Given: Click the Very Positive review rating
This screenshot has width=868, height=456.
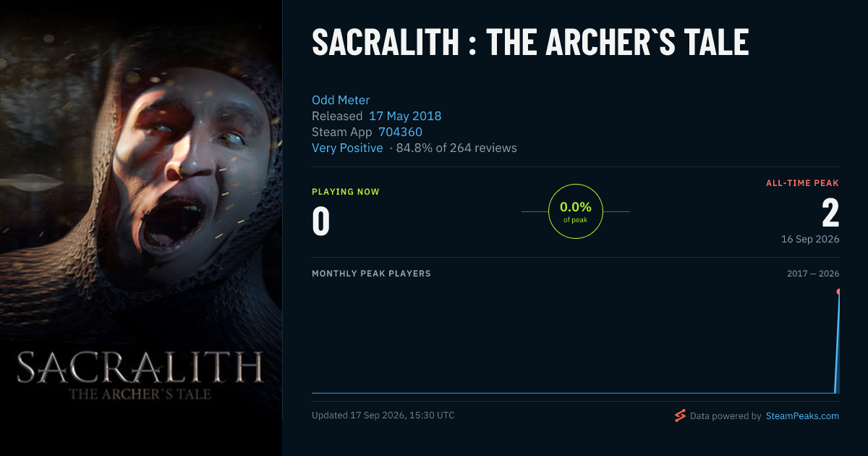Looking at the screenshot, I should point(347,148).
